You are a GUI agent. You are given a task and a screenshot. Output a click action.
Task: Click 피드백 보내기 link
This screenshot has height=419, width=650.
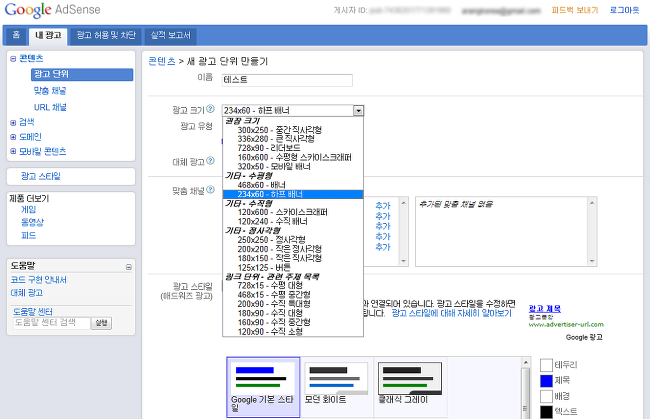575,10
